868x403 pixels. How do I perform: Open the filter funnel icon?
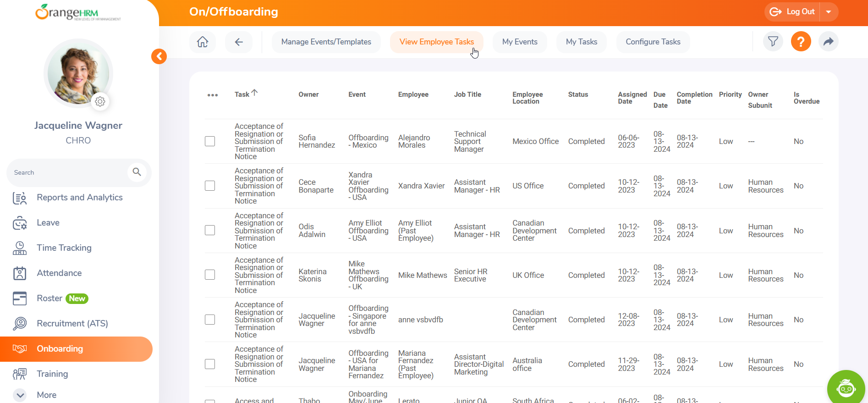[773, 42]
